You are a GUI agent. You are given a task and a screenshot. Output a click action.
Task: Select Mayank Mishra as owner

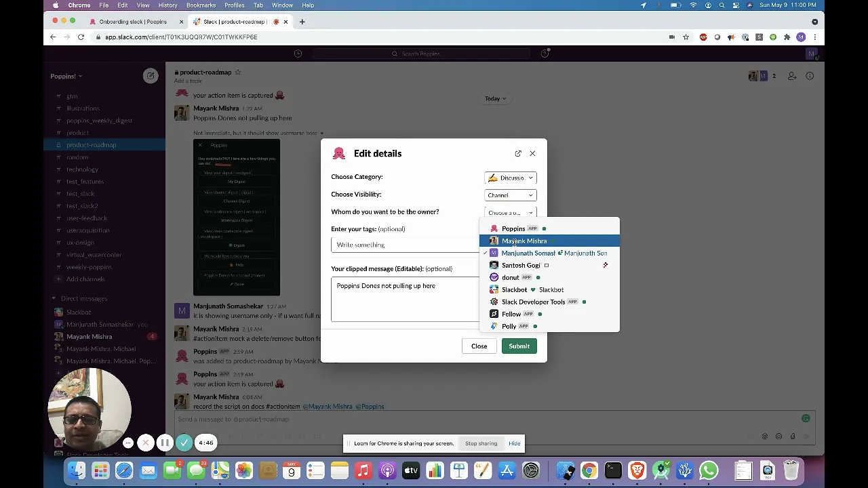[549, 241]
